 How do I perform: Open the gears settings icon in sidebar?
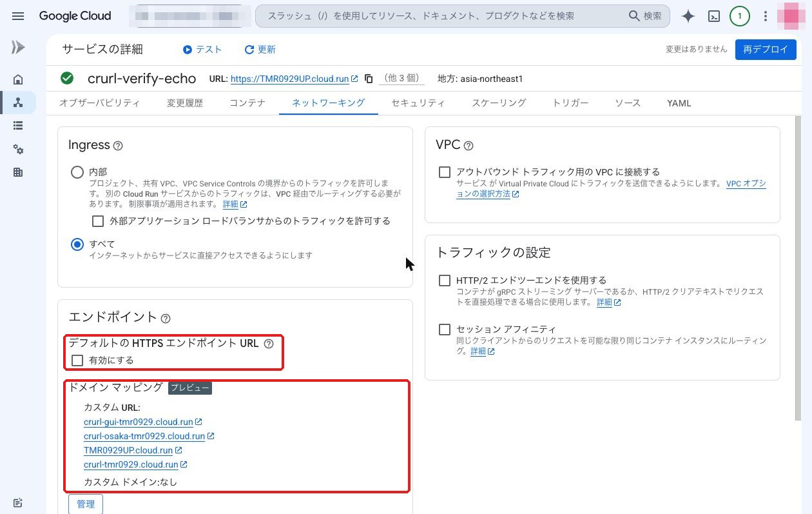click(x=18, y=149)
